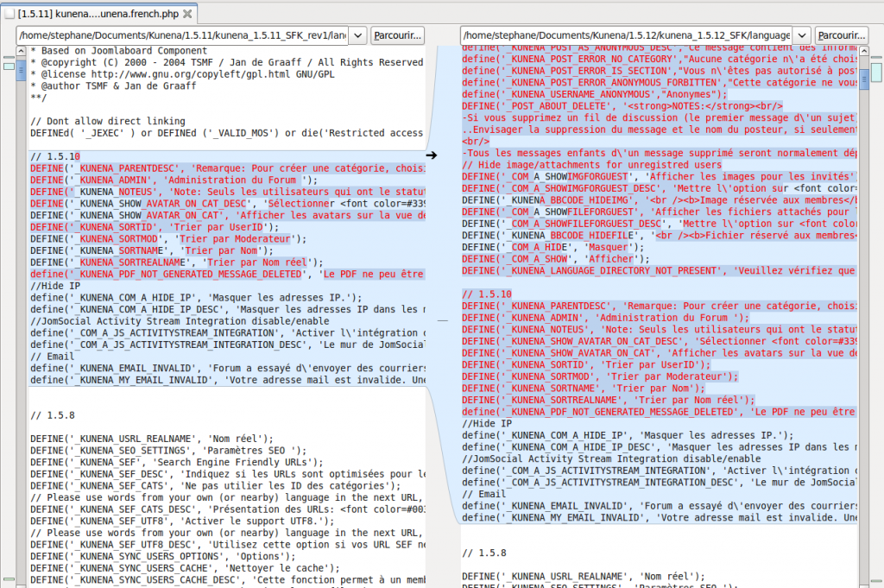Click '//Hide IP' comment line in left pane
The image size is (884, 588).
(54, 286)
